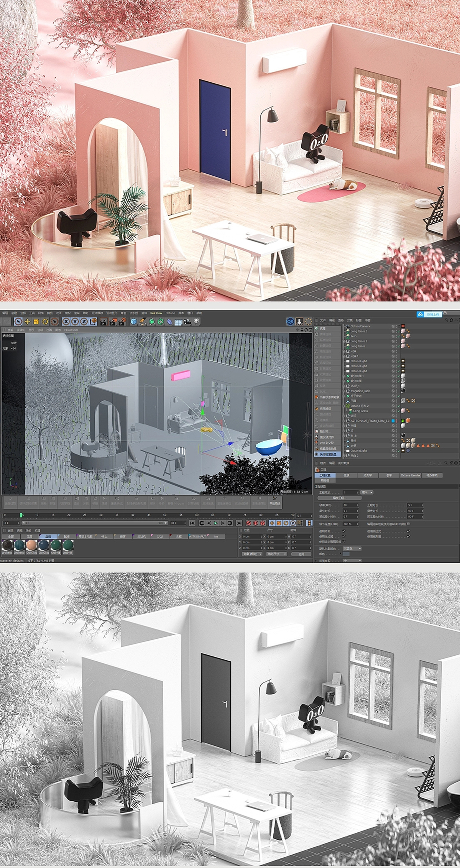Click the blue layer swatch on ASTRONAUT row

tap(393, 421)
